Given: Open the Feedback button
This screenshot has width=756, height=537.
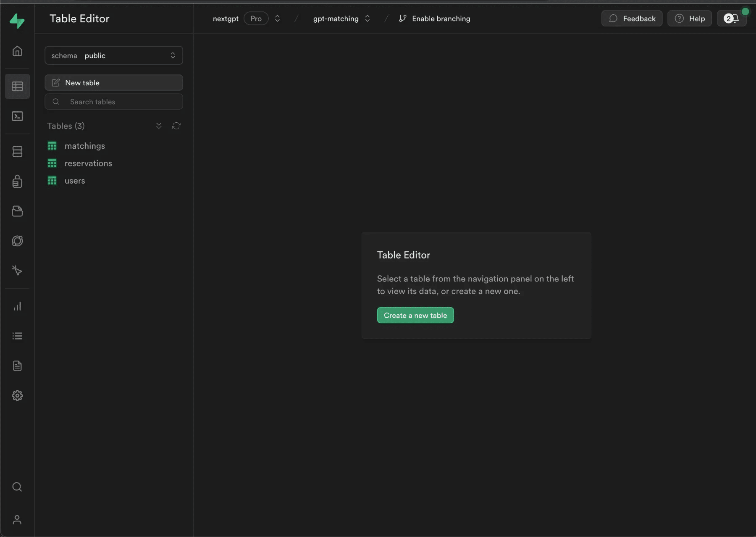Looking at the screenshot, I should coord(632,18).
